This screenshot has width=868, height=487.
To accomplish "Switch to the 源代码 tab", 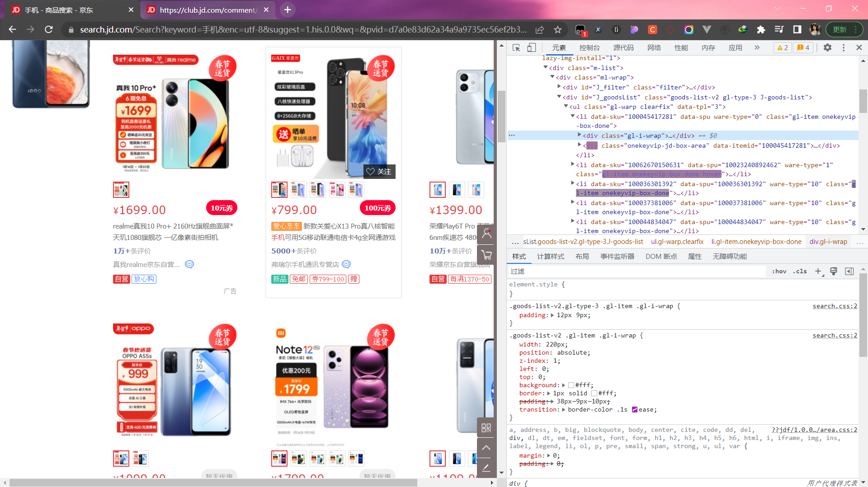I will tap(623, 47).
